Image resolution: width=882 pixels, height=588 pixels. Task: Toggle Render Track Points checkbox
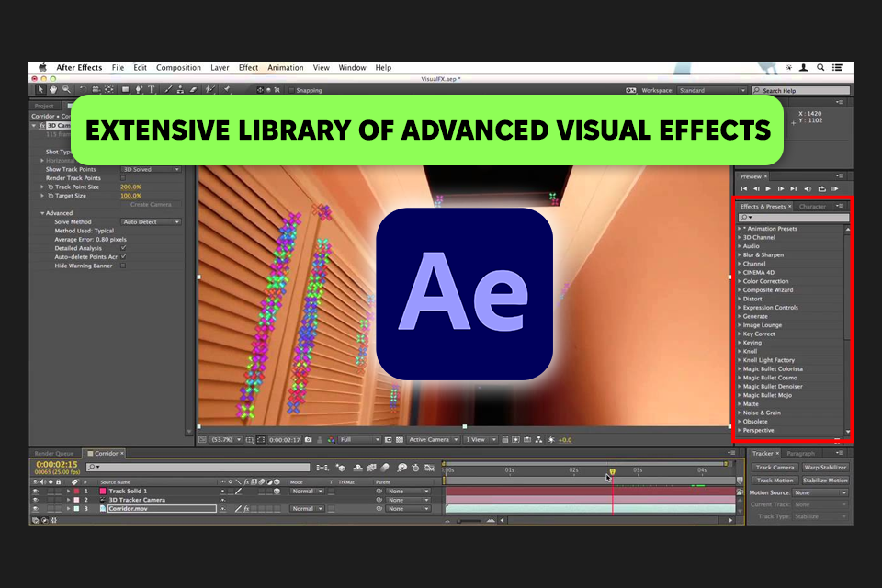pyautogui.click(x=122, y=178)
